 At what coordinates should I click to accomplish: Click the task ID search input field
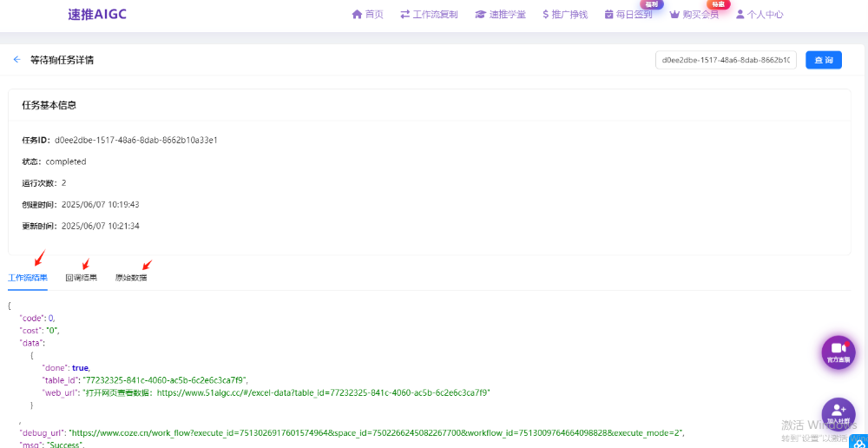tap(726, 61)
